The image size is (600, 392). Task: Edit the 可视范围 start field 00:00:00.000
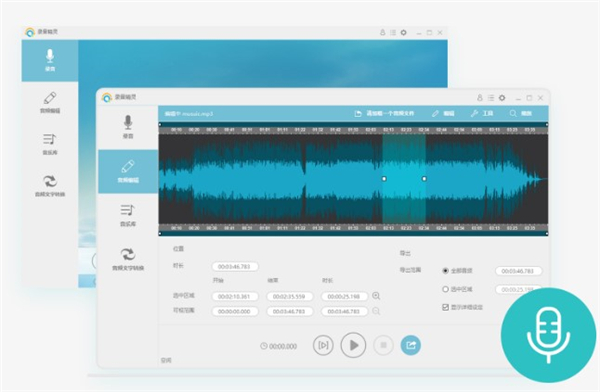[x=235, y=312]
